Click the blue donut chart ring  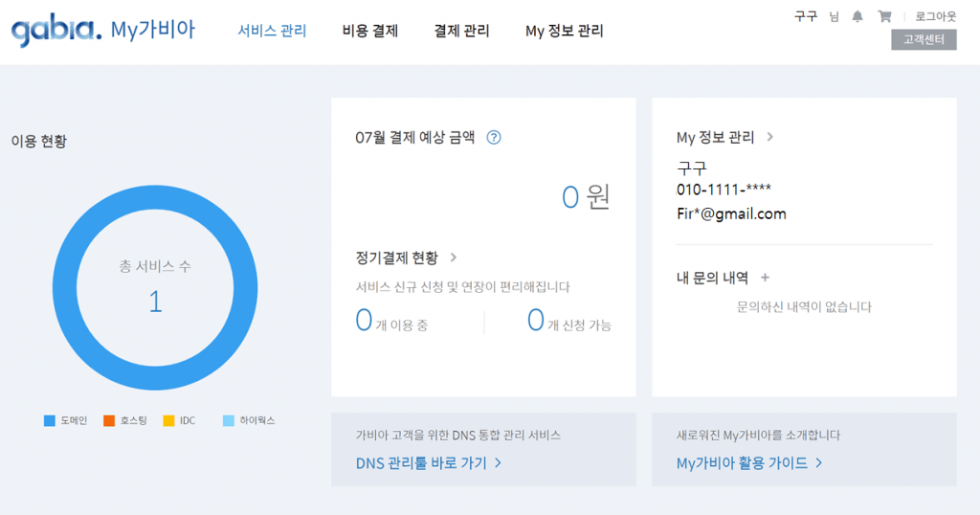coord(155,197)
